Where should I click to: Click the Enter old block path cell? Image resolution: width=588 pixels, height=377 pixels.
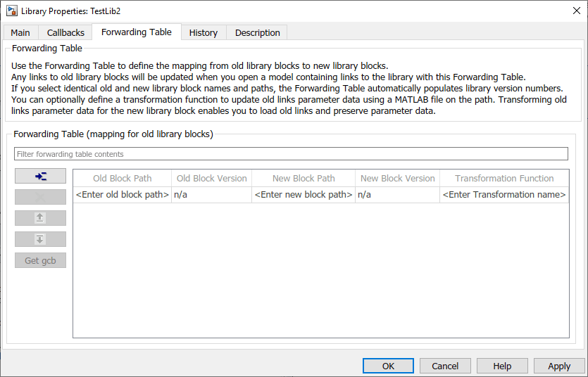(x=122, y=195)
